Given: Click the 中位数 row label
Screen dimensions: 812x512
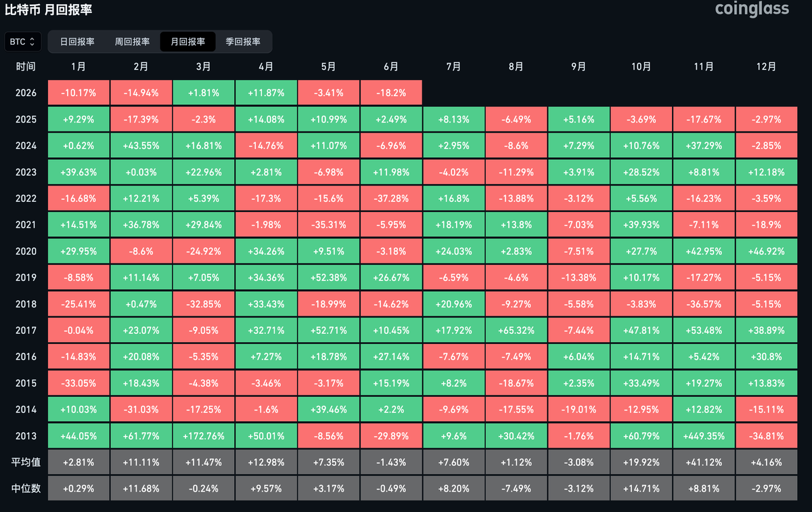Looking at the screenshot, I should click(x=26, y=488).
